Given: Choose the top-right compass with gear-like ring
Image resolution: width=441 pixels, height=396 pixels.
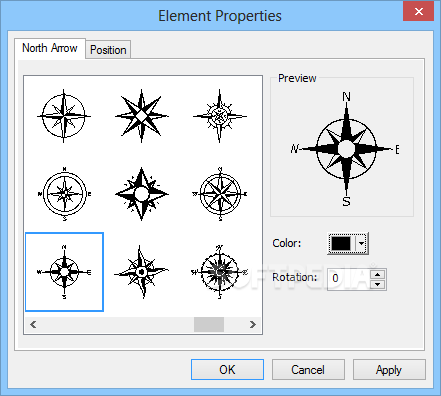Looking at the screenshot, I should coord(220,116).
